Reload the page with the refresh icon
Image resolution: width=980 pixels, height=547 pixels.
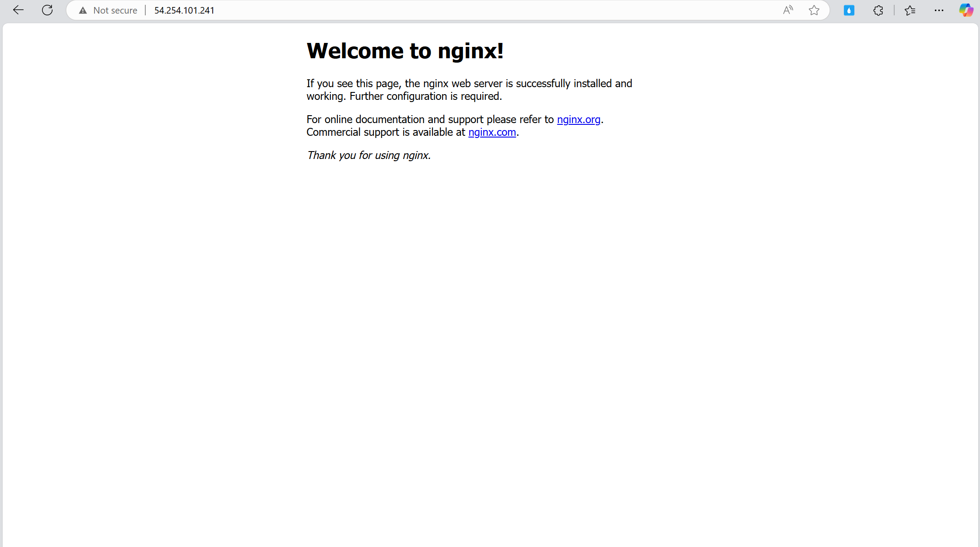[47, 10]
